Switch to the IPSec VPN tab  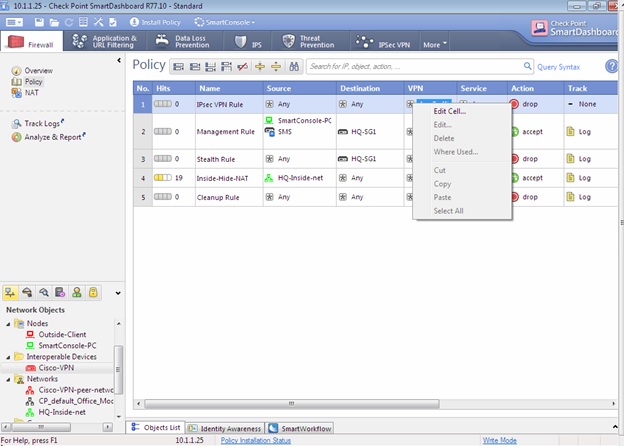pyautogui.click(x=383, y=42)
